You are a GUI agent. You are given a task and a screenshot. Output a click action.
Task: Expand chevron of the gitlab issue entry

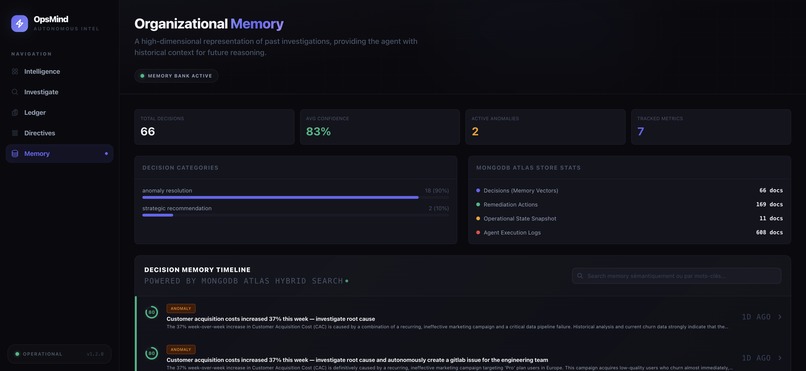(780, 358)
